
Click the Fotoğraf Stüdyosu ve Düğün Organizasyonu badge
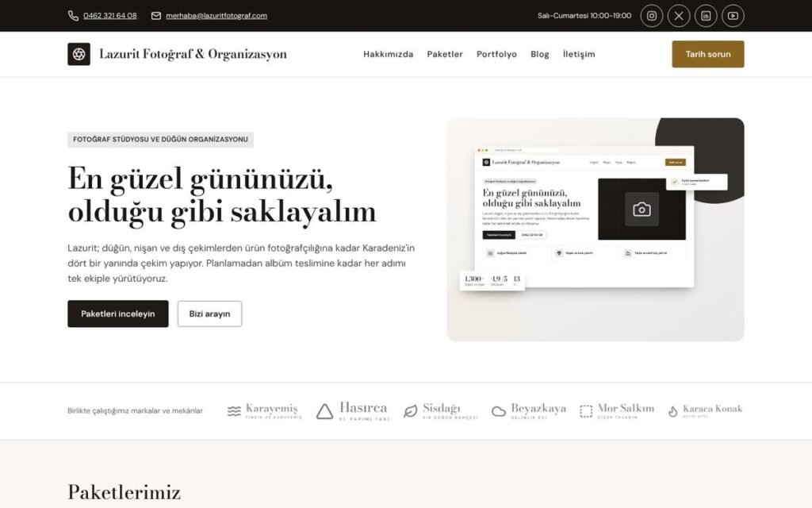click(x=160, y=140)
